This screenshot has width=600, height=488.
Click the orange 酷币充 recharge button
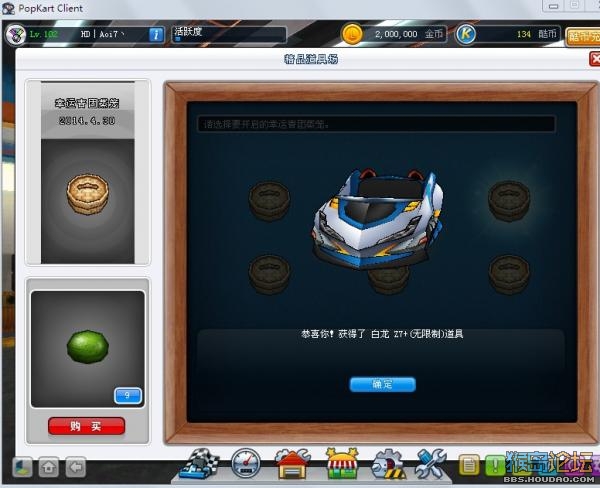582,36
